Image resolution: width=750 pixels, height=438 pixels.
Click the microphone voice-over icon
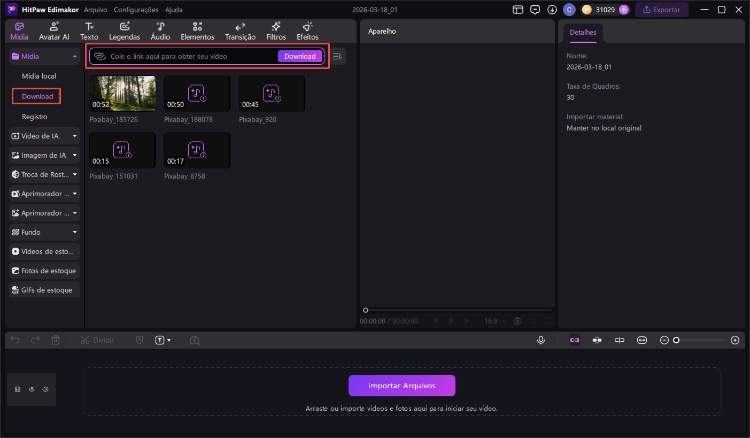[x=541, y=340]
